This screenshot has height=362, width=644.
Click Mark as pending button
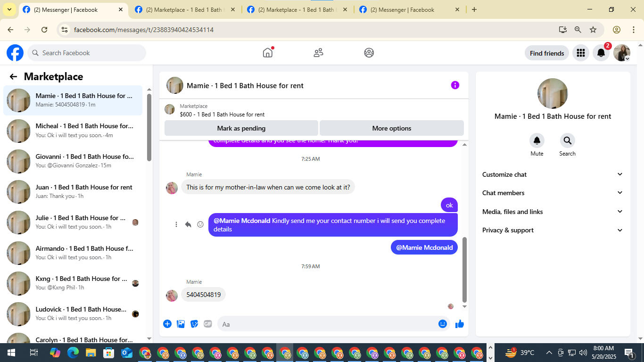241,128
